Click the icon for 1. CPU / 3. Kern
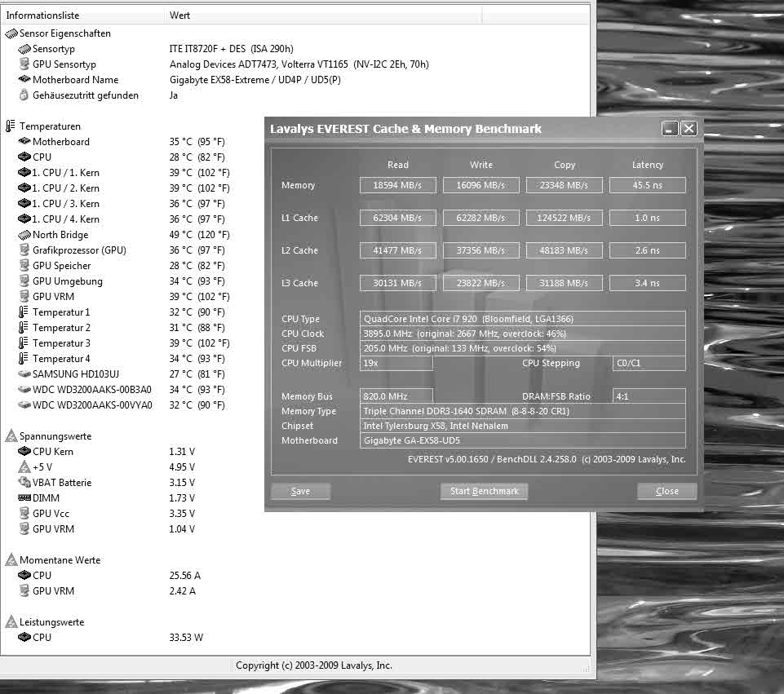This screenshot has height=694, width=784. [x=24, y=203]
